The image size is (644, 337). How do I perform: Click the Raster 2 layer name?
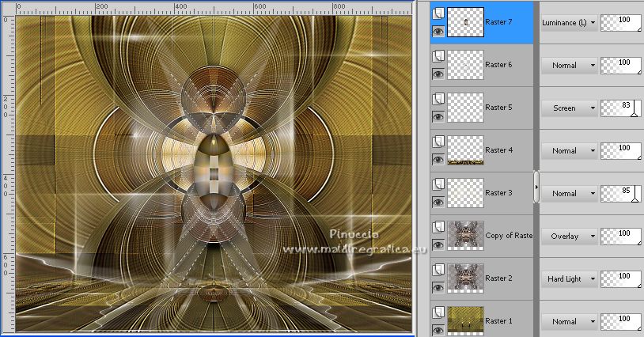pos(498,278)
